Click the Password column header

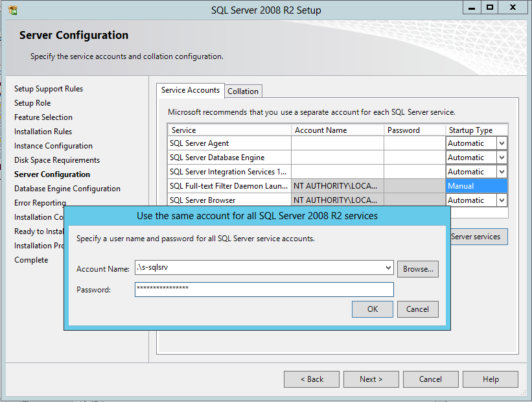coord(415,130)
